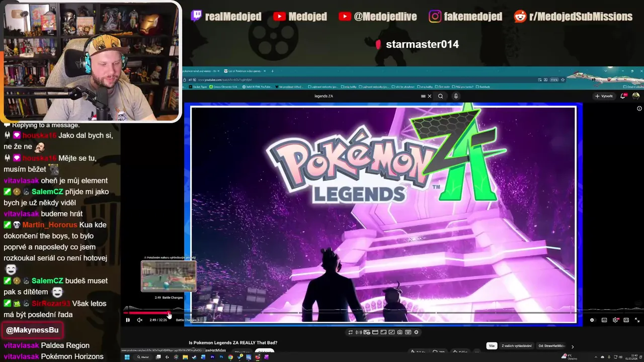Take a screenshot with camera icon
The height and width of the screenshot is (362, 644).
pyautogui.click(x=400, y=332)
